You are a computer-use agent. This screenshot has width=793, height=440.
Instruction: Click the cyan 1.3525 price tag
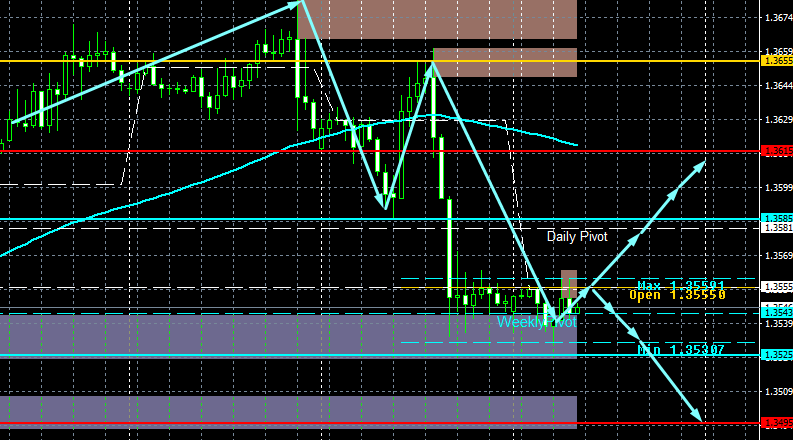(x=777, y=355)
